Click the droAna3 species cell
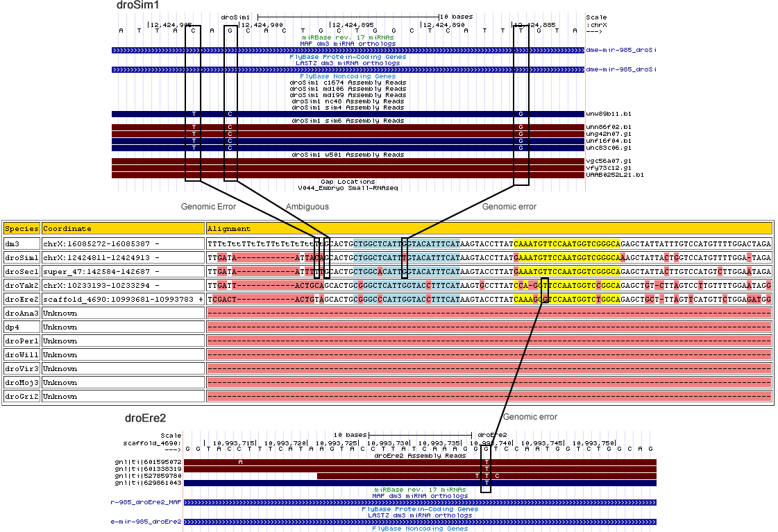Image resolution: width=778 pixels, height=532 pixels. (x=22, y=313)
